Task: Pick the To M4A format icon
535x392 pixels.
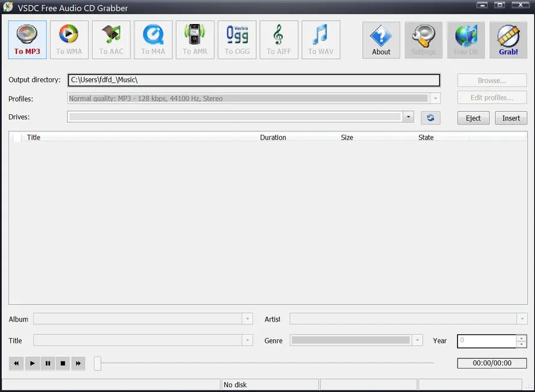Action: click(153, 40)
